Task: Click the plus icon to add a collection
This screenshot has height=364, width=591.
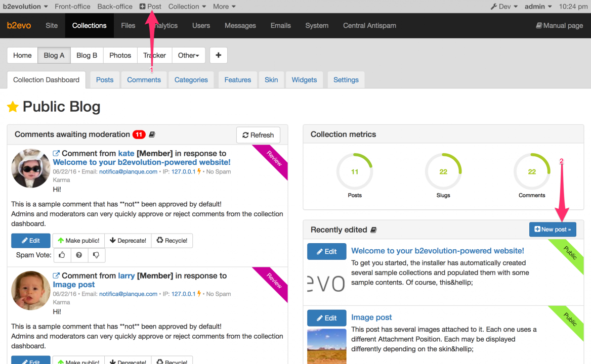Action: click(x=218, y=55)
